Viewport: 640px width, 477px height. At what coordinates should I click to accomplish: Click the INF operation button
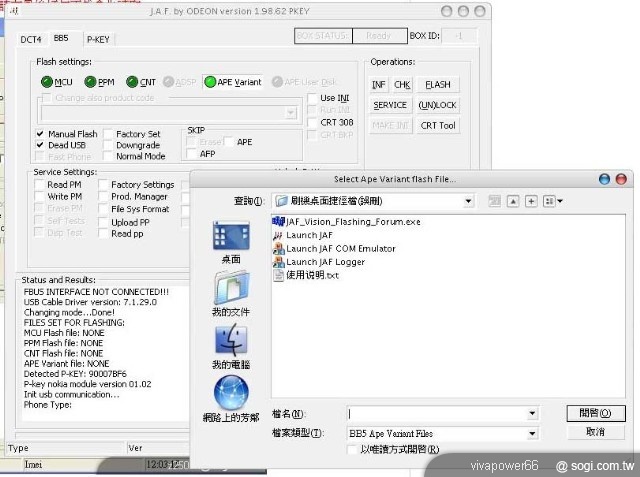[x=379, y=85]
